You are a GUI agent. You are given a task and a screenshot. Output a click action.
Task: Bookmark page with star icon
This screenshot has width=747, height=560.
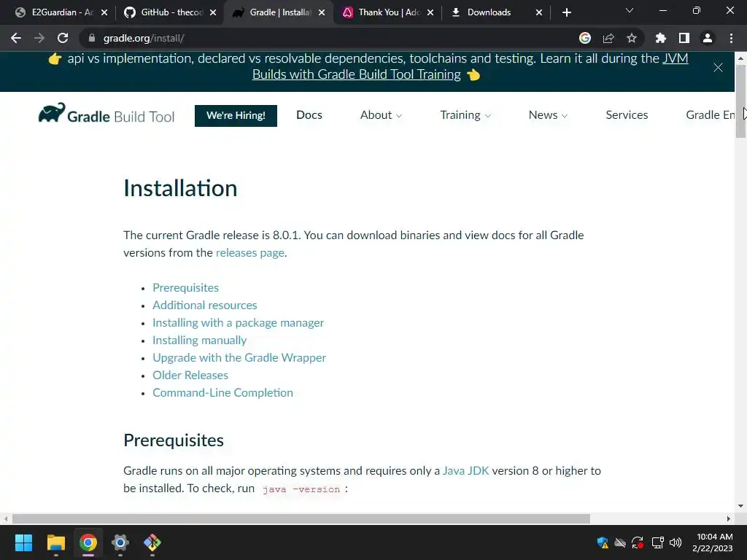pyautogui.click(x=632, y=38)
